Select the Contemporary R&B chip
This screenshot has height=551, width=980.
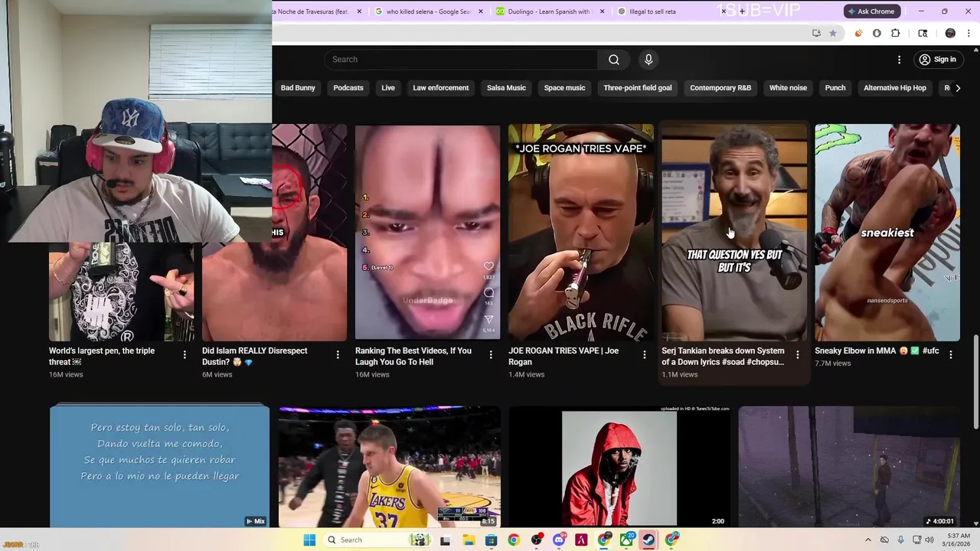tap(720, 88)
